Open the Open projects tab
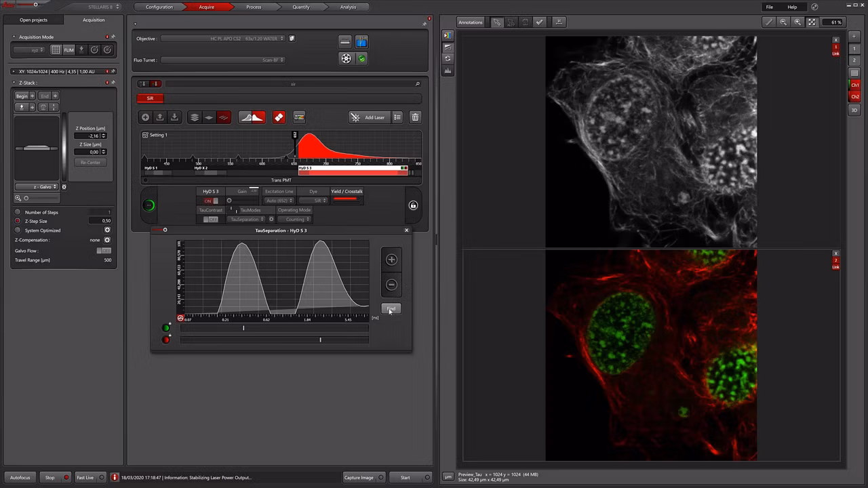 pyautogui.click(x=33, y=20)
